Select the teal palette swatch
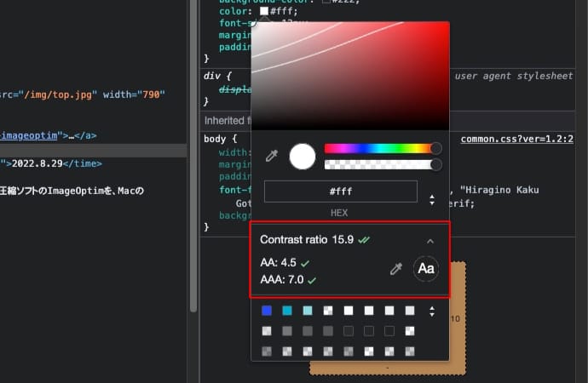This screenshot has width=588, height=383. coord(288,312)
